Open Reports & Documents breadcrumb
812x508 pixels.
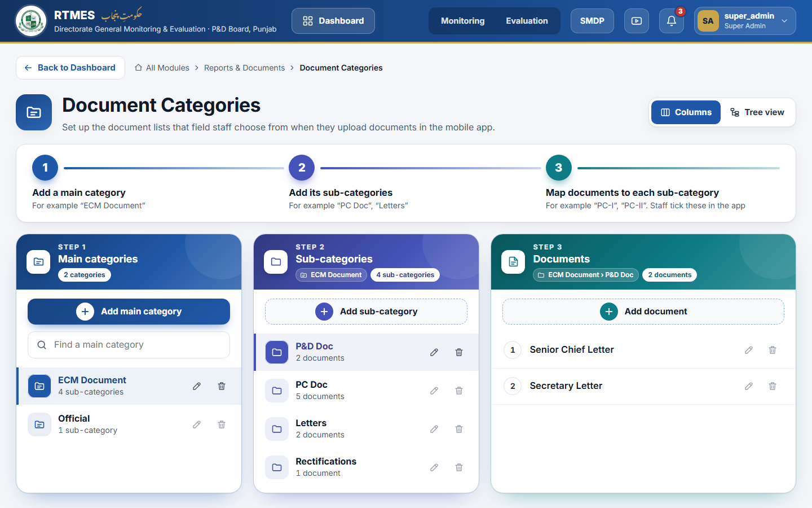(x=244, y=68)
